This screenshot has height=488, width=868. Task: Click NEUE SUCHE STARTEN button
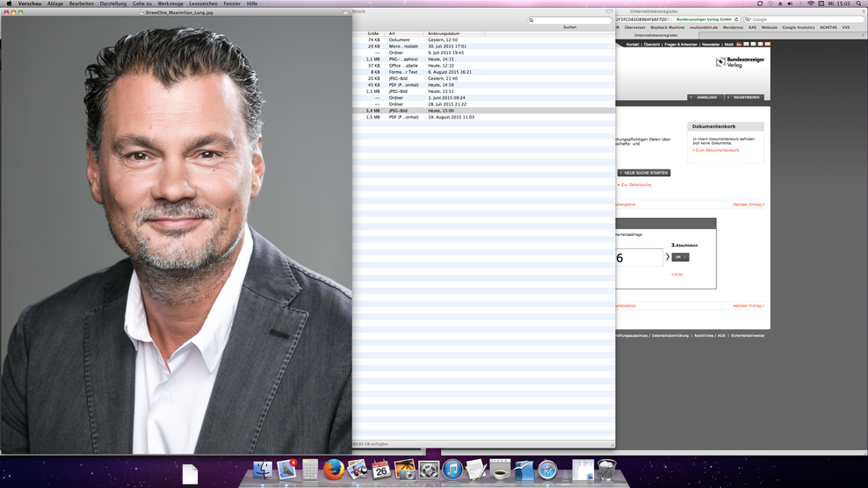point(644,173)
